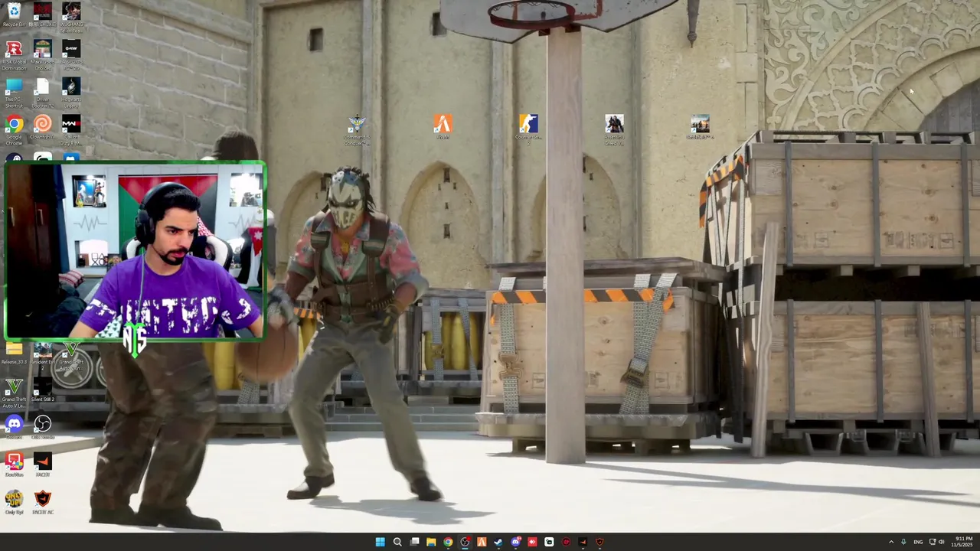Screen dimensions: 980x551
Task: Open File Explorer from the taskbar
Action: click(431, 542)
